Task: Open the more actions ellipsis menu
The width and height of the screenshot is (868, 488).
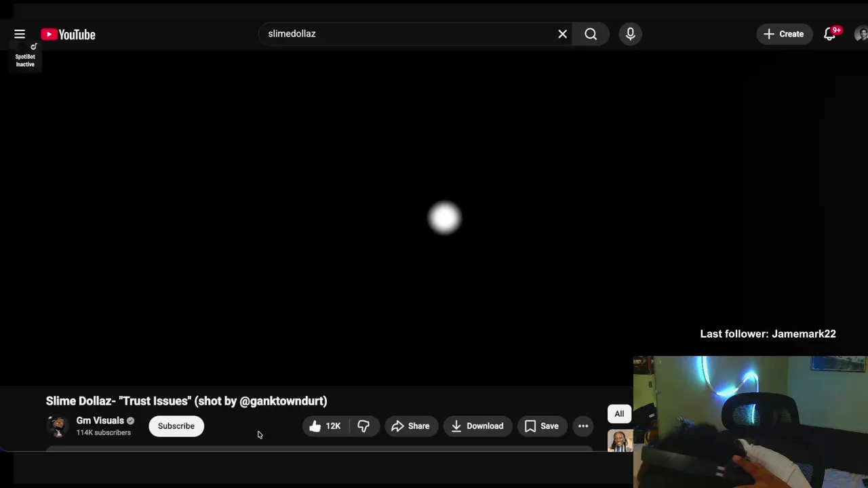Action: click(x=583, y=426)
